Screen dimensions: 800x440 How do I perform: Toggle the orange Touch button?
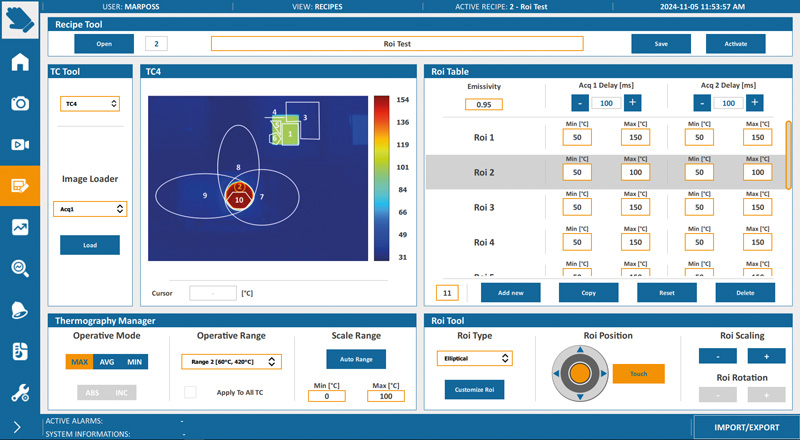638,374
